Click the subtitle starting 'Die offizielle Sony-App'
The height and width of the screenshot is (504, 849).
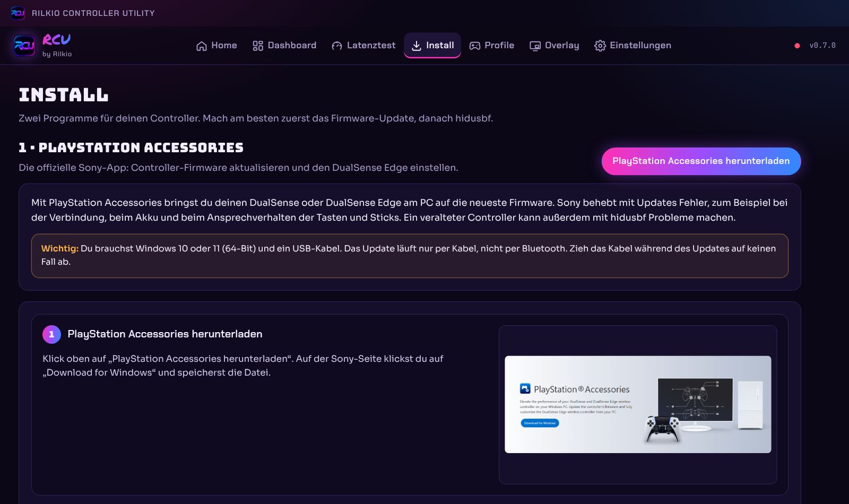[x=238, y=168]
